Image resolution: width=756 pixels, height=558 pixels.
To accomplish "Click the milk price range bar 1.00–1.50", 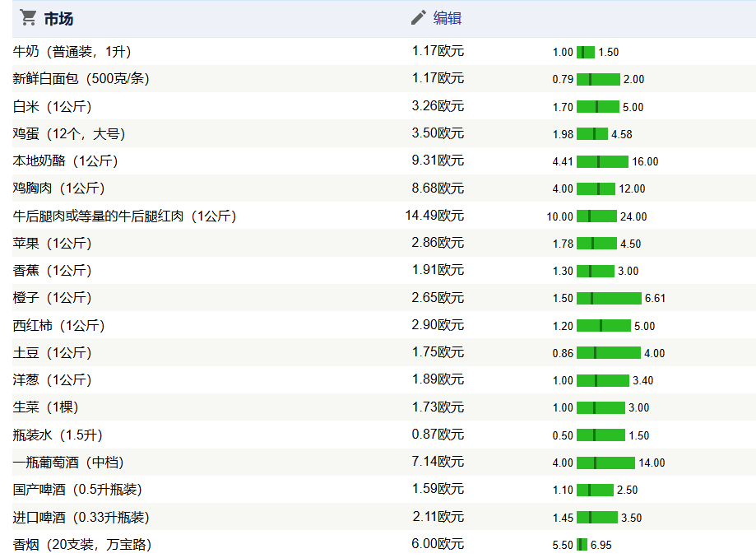I will click(586, 52).
